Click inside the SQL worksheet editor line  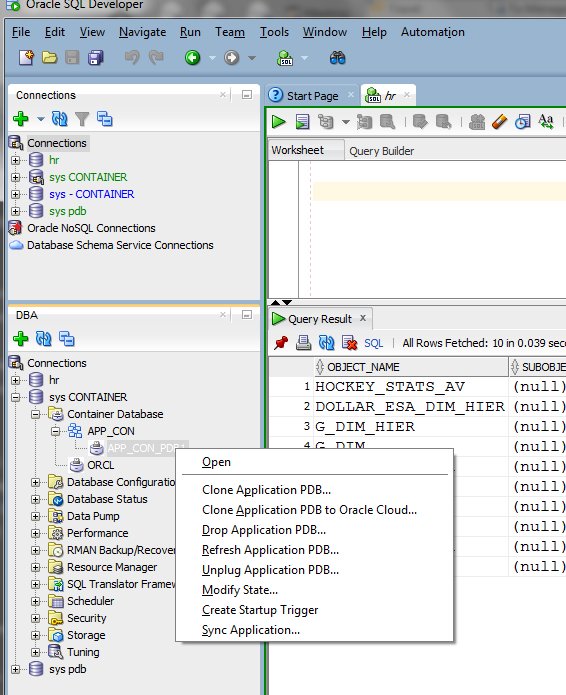439,191
